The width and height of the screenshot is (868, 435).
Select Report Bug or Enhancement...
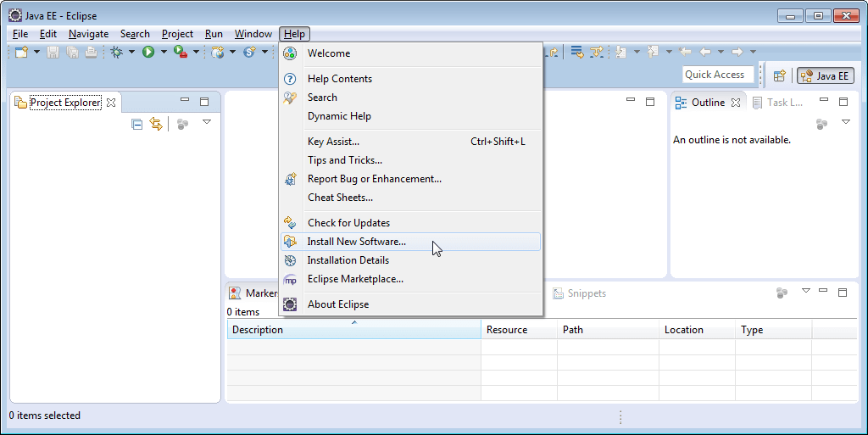coord(411,179)
